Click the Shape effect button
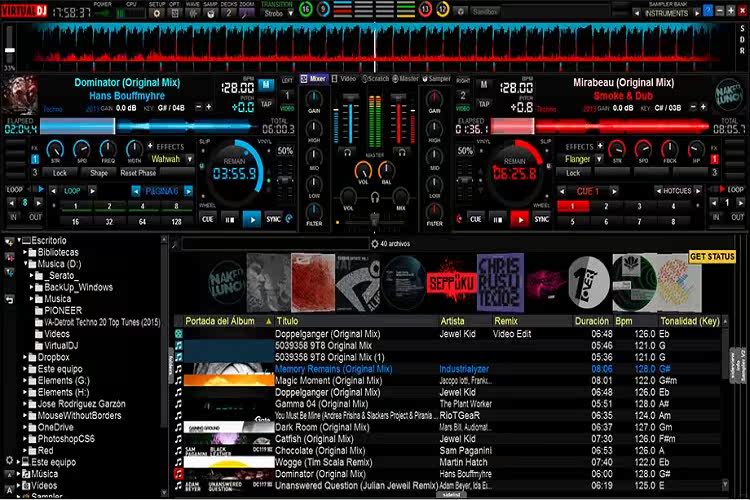The height and width of the screenshot is (500, 750). point(99,173)
